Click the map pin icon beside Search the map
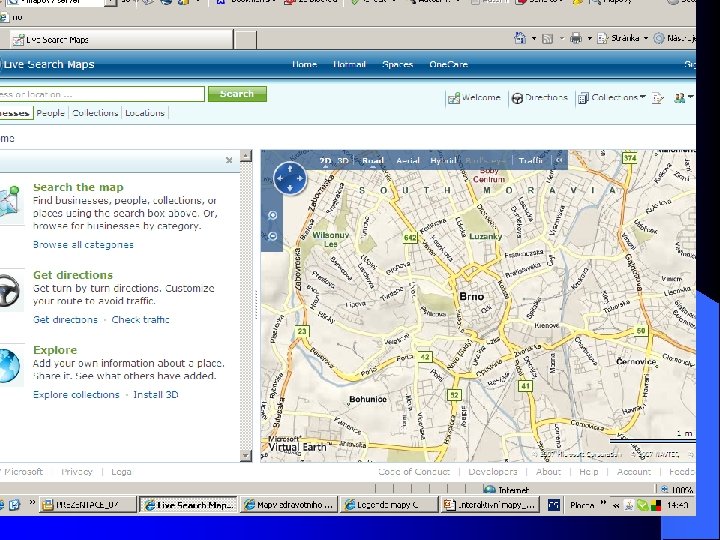This screenshot has width=720, height=540. 10,202
